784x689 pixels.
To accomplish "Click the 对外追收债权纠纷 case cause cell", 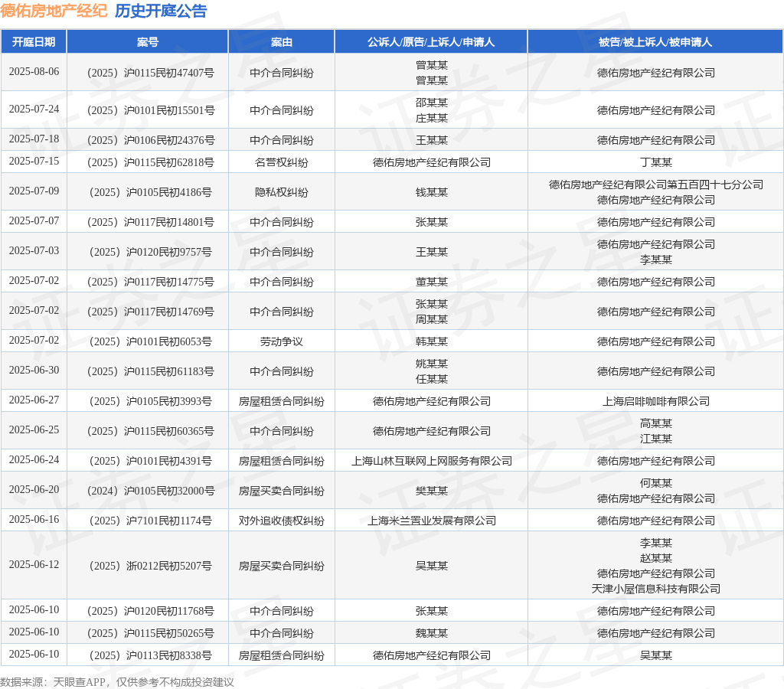I will (282, 521).
